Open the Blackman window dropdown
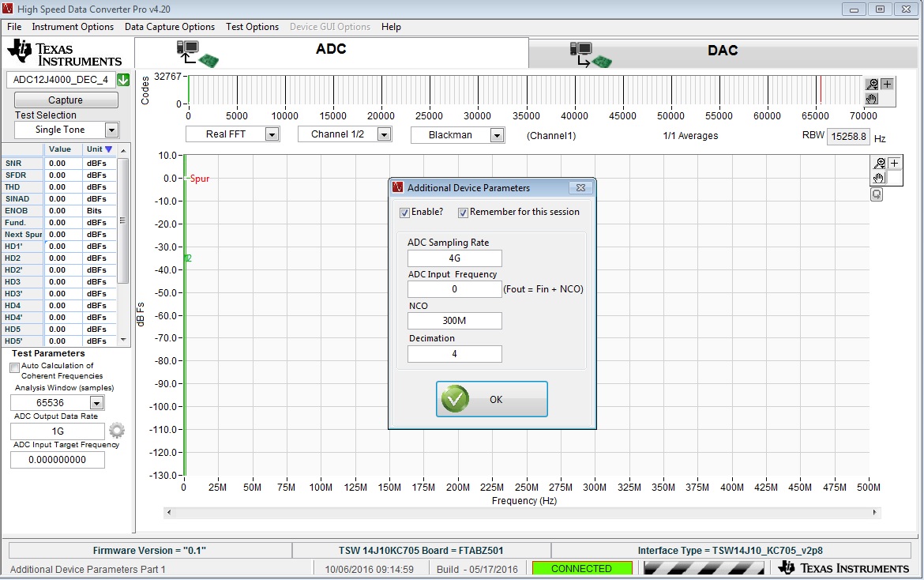The height and width of the screenshot is (580, 924). pos(497,135)
